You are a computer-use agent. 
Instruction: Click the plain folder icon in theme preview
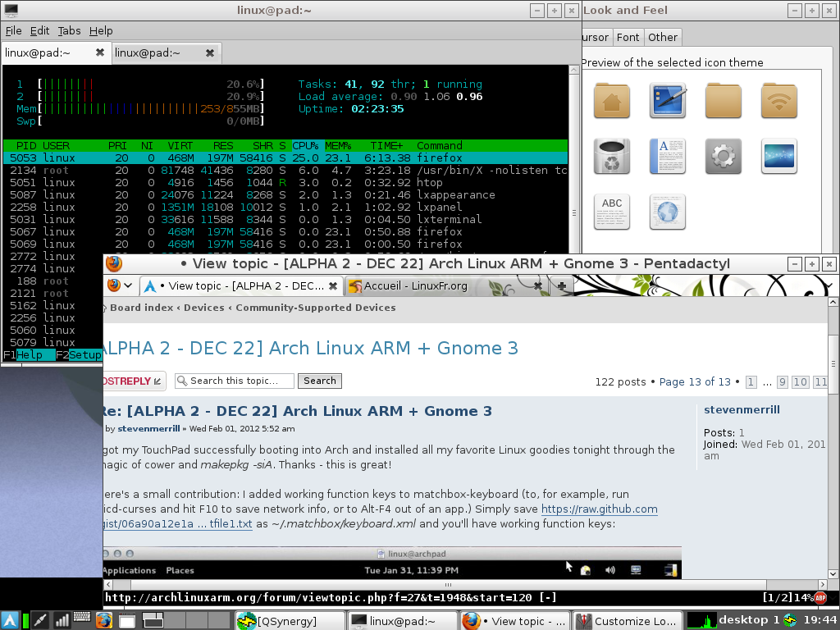point(724,100)
